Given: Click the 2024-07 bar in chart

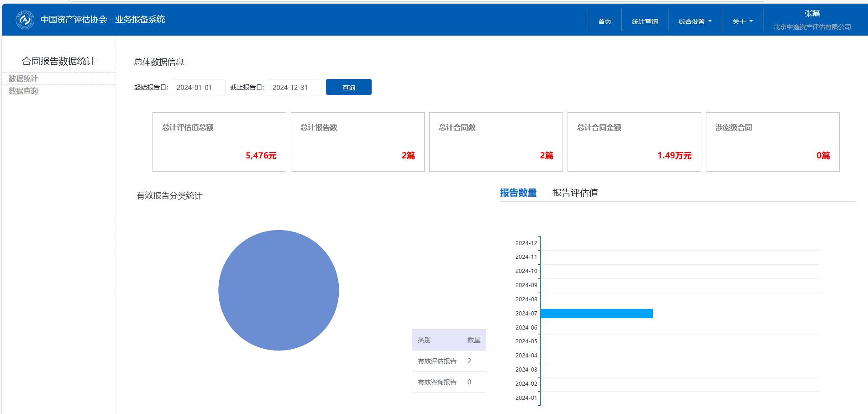Looking at the screenshot, I should tap(596, 314).
